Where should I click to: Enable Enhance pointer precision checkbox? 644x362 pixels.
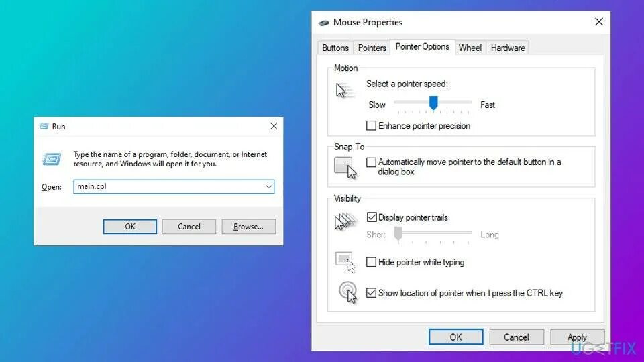point(371,125)
